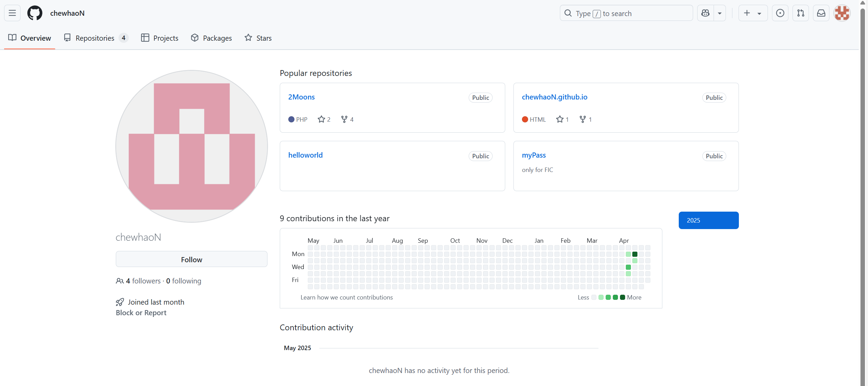Open the hamburger navigation menu
Viewport: 868px width, 386px height.
point(12,13)
